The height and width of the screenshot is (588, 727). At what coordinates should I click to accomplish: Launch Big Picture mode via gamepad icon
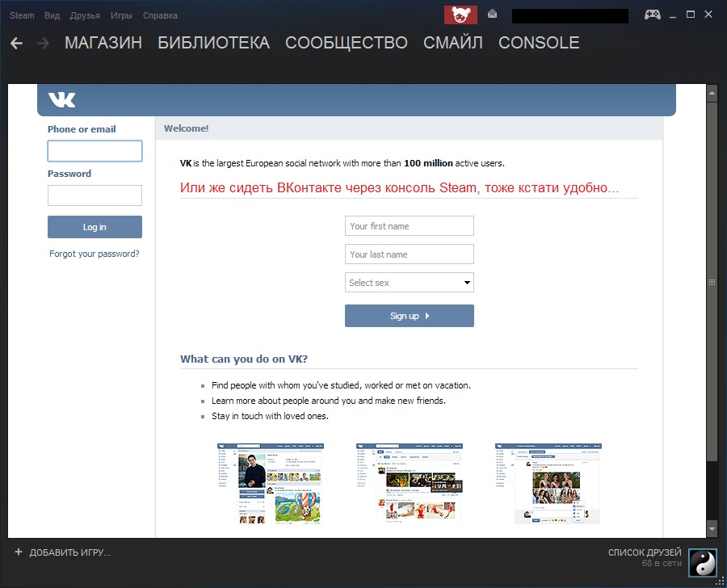(653, 15)
